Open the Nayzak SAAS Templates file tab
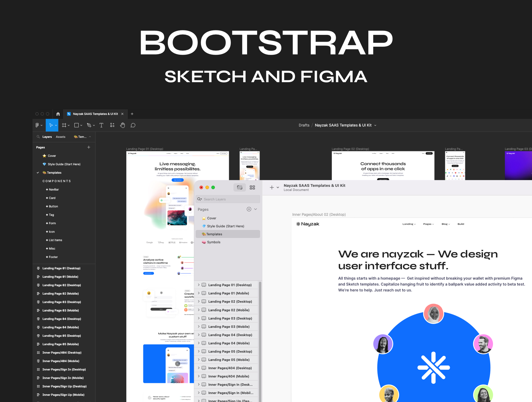Screen dimensions: 532x402 [95, 114]
